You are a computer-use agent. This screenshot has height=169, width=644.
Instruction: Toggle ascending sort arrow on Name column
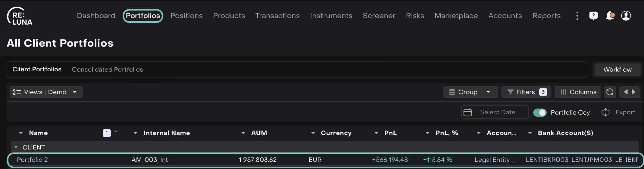pos(116,133)
